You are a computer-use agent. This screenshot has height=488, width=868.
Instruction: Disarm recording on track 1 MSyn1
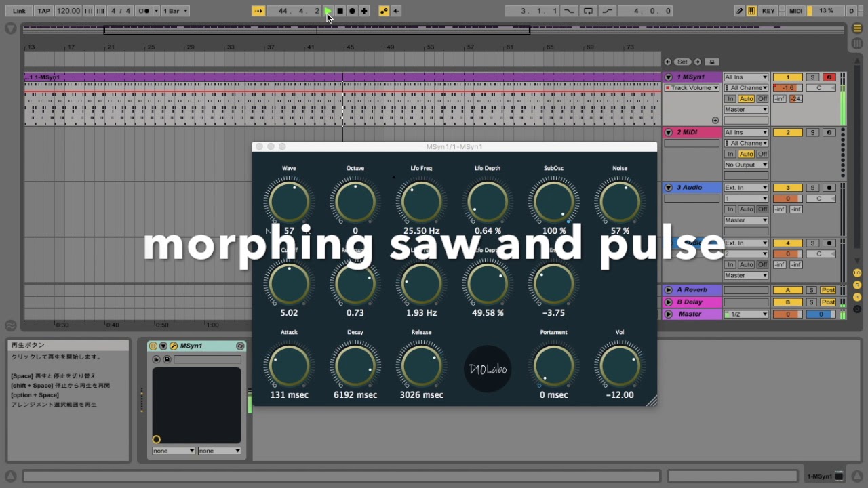pos(829,77)
